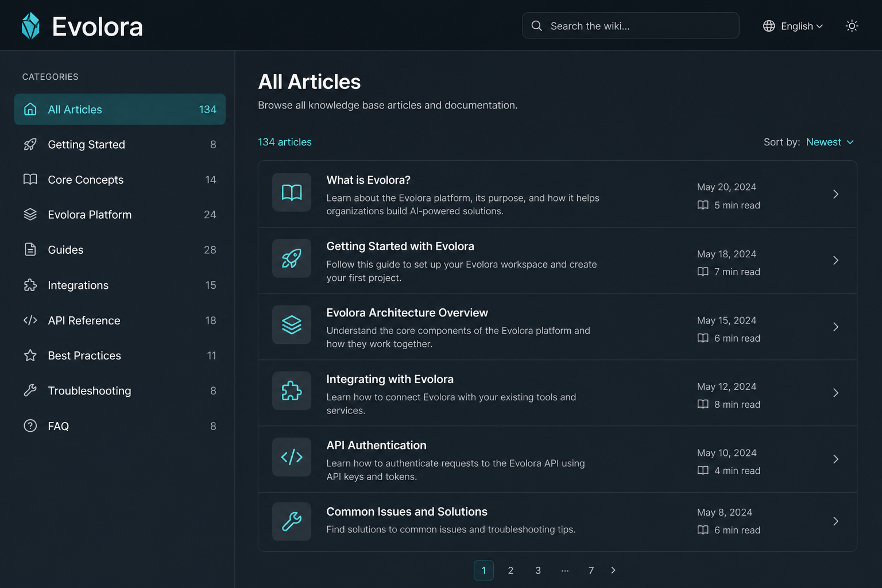The height and width of the screenshot is (588, 882).
Task: Open Evolora Platform category
Action: [119, 215]
